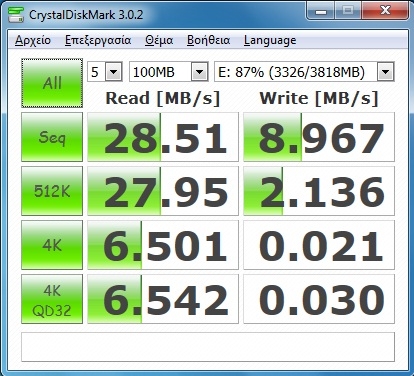The height and width of the screenshot is (376, 414).
Task: Expand the drive E: selection dropdown
Action: [385, 72]
